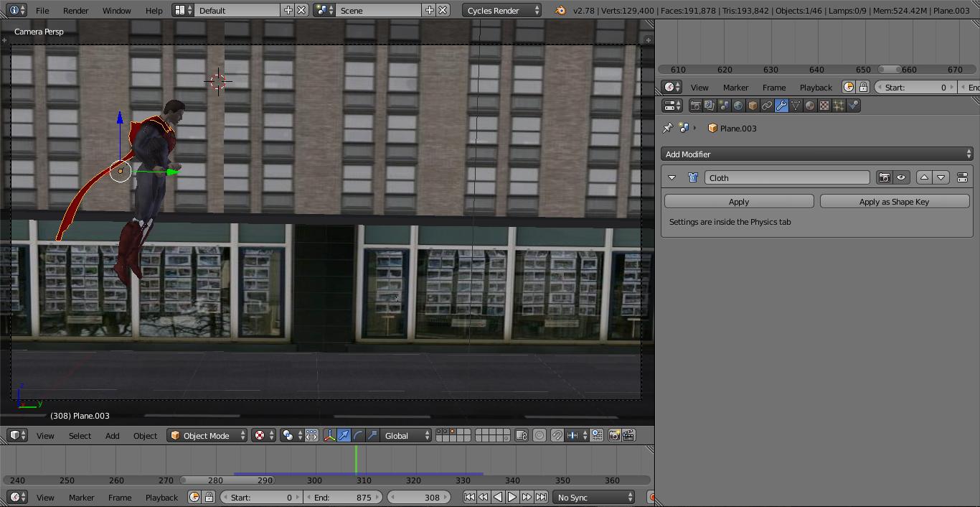Open the Render menu
The height and width of the screenshot is (507, 980).
click(x=75, y=10)
